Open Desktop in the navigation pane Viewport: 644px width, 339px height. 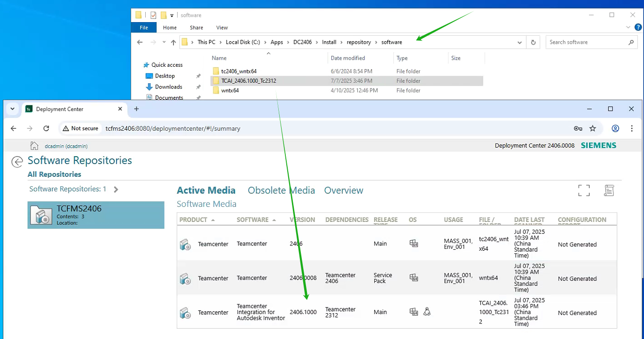tap(165, 76)
